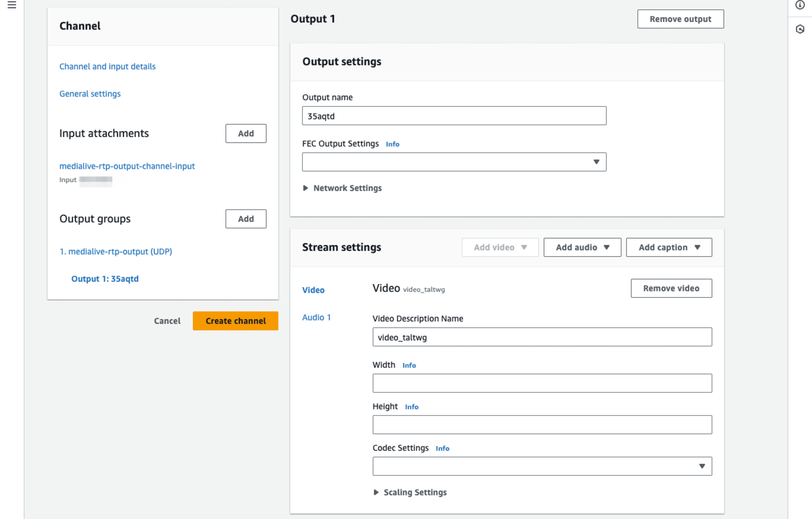Open the Add caption dropdown button

pyautogui.click(x=669, y=247)
